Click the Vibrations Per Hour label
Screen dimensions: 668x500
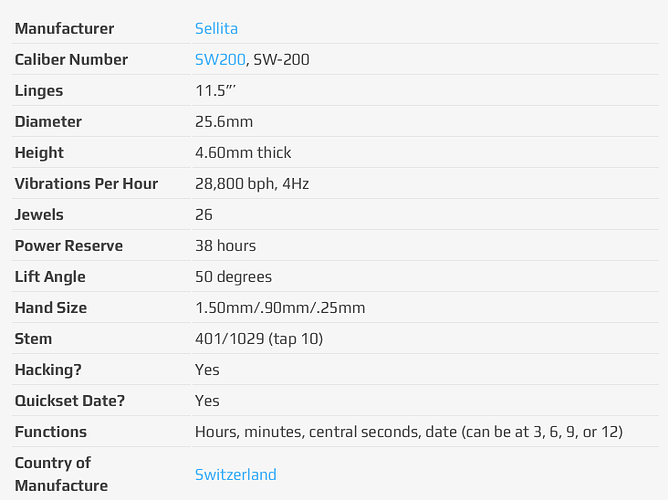tap(86, 184)
